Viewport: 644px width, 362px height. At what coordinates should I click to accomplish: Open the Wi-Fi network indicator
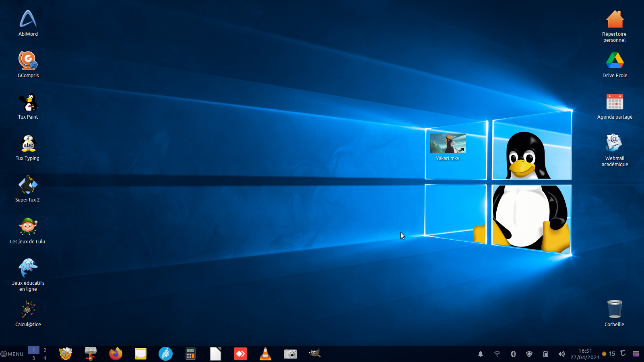pyautogui.click(x=497, y=354)
